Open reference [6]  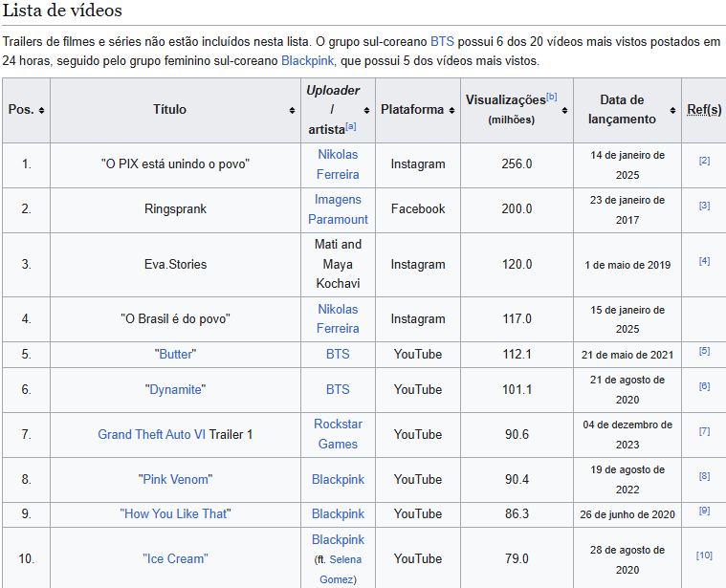click(704, 386)
